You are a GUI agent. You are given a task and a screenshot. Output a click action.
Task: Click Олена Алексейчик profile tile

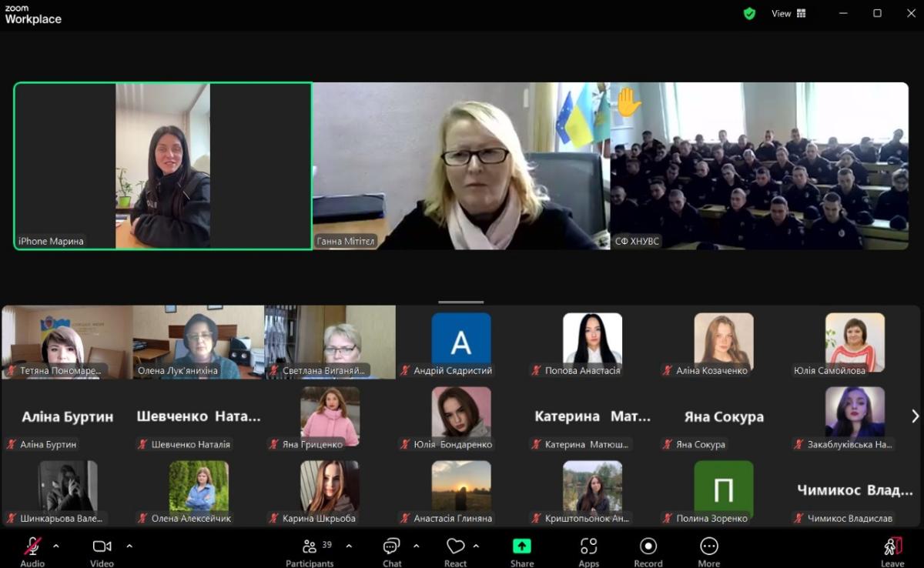pos(199,489)
